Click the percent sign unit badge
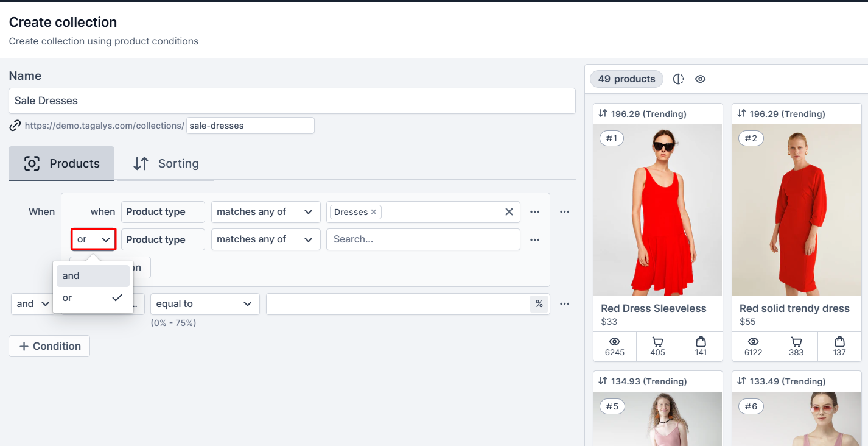 [539, 304]
